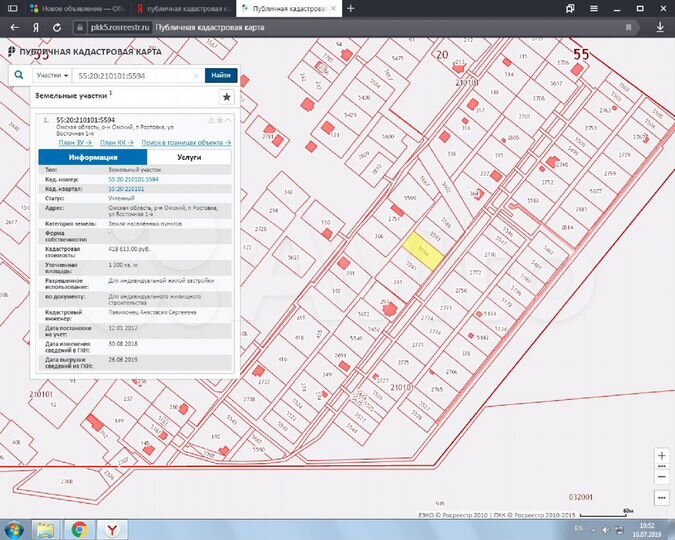This screenshot has height=540, width=675.
Task: Click the yellow highlighted parcel on the map
Action: click(423, 251)
